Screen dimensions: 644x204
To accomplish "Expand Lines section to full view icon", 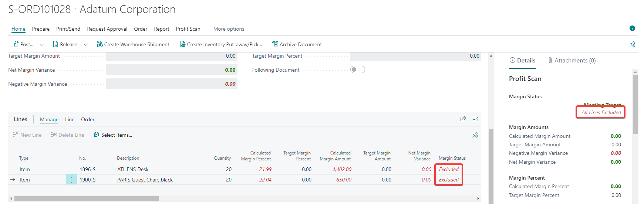I will [x=475, y=119].
